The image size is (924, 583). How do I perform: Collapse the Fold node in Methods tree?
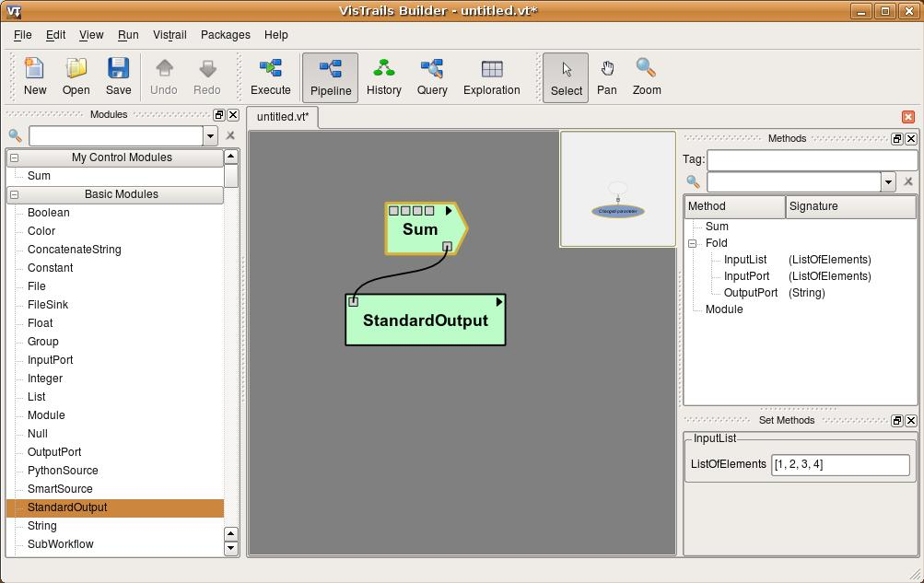pyautogui.click(x=693, y=243)
